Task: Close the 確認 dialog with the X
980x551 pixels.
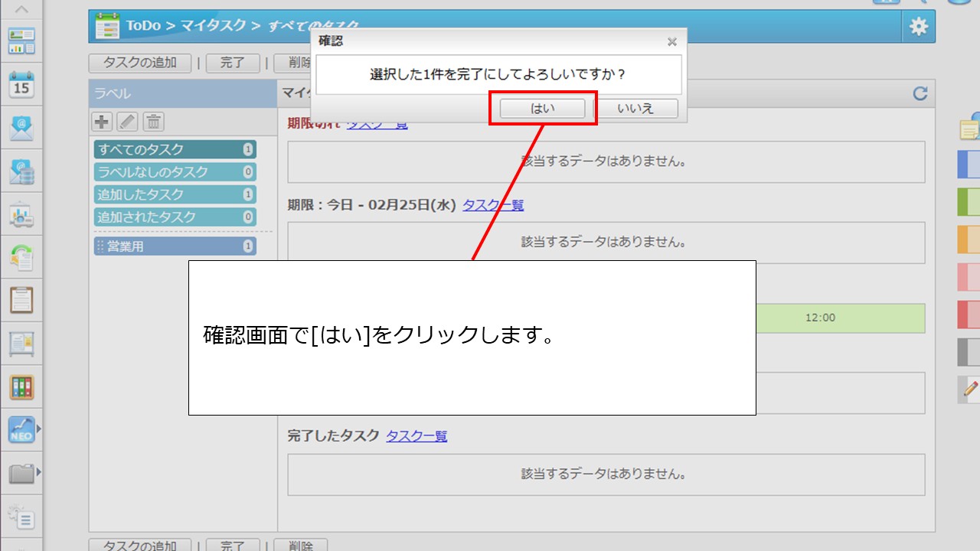Action: tap(671, 42)
